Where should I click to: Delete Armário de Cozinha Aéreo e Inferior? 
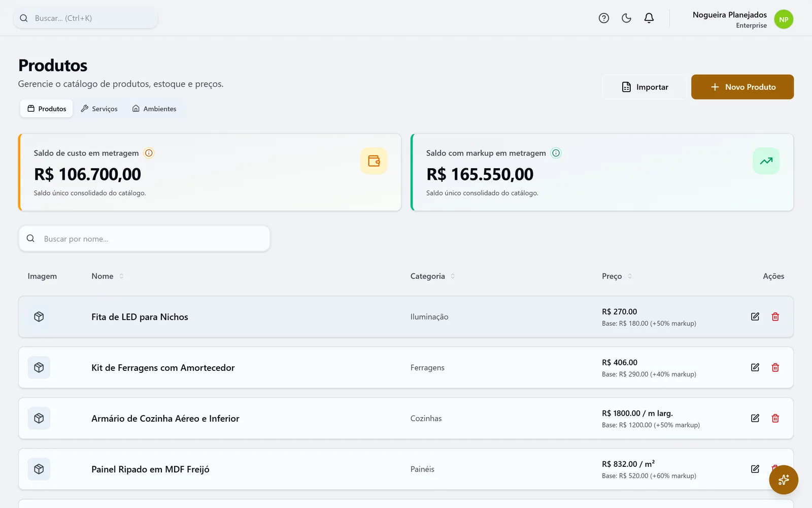tap(775, 418)
